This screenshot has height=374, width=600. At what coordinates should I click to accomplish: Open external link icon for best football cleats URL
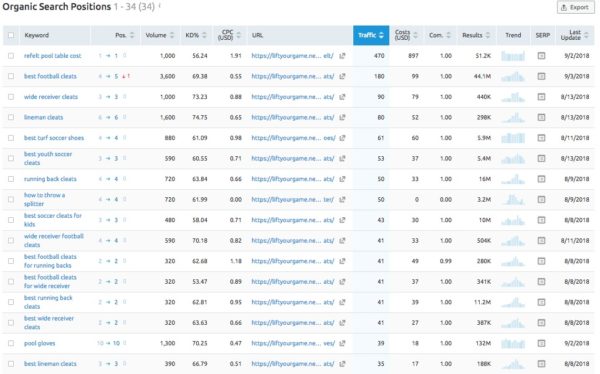342,76
